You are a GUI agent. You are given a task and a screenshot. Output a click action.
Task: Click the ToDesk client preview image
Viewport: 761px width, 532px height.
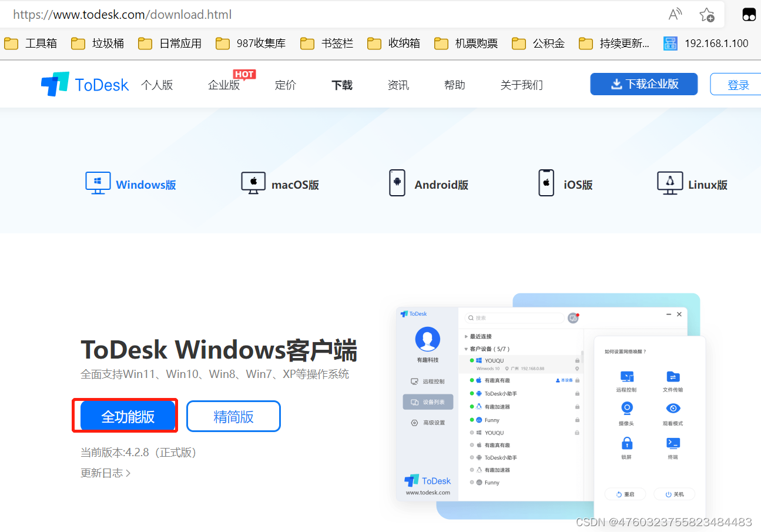551,406
